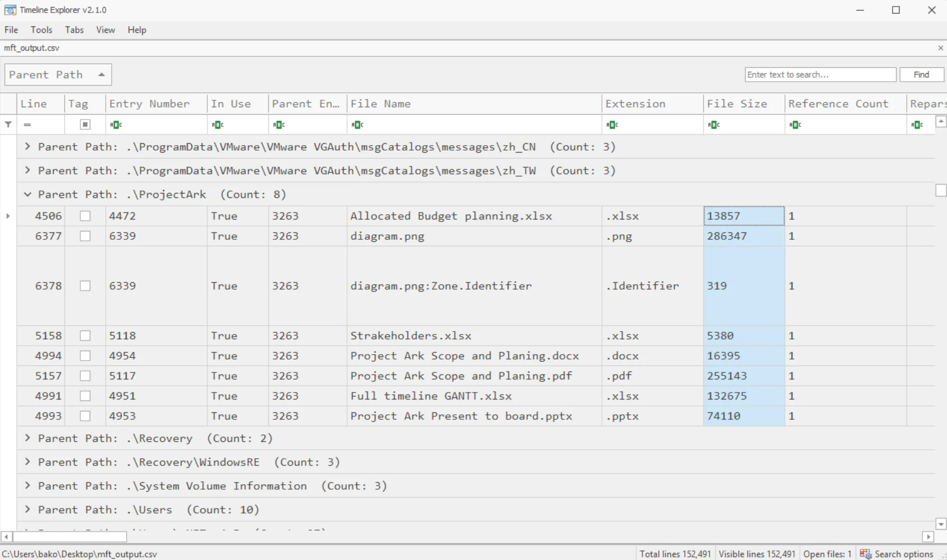Click the Reparse column filter condition icon
The image size is (947, 560).
[x=917, y=125]
